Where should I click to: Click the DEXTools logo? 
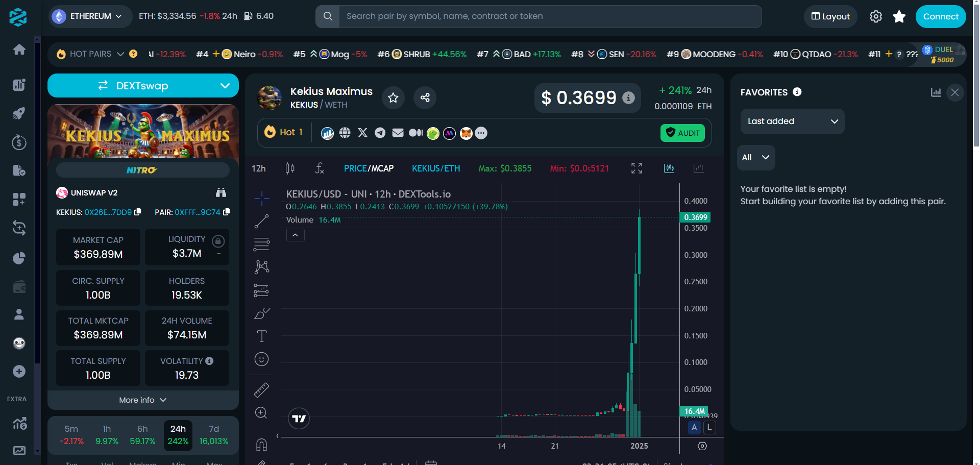point(18,17)
